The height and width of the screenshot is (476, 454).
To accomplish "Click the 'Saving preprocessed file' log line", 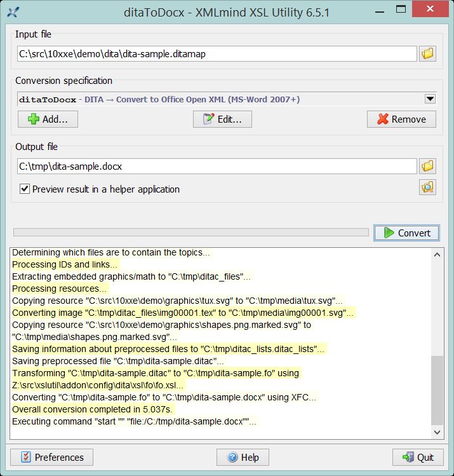I will 118,361.
